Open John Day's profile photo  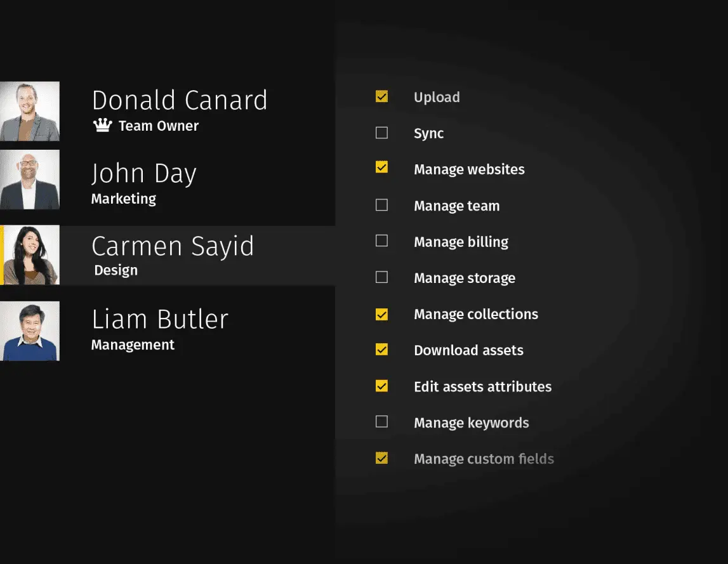30,179
